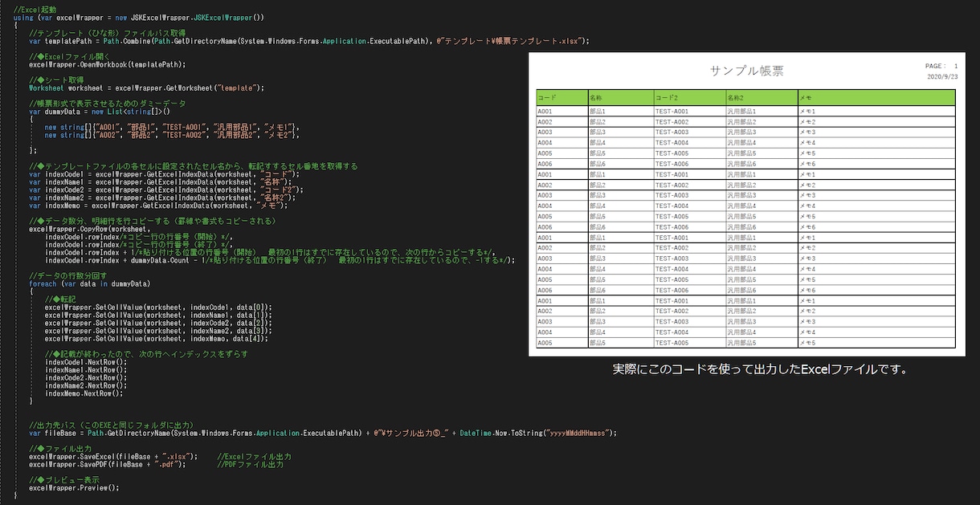Click the new string[] line containing "A002"
Viewport: 980px width, 505px height.
(x=172, y=135)
